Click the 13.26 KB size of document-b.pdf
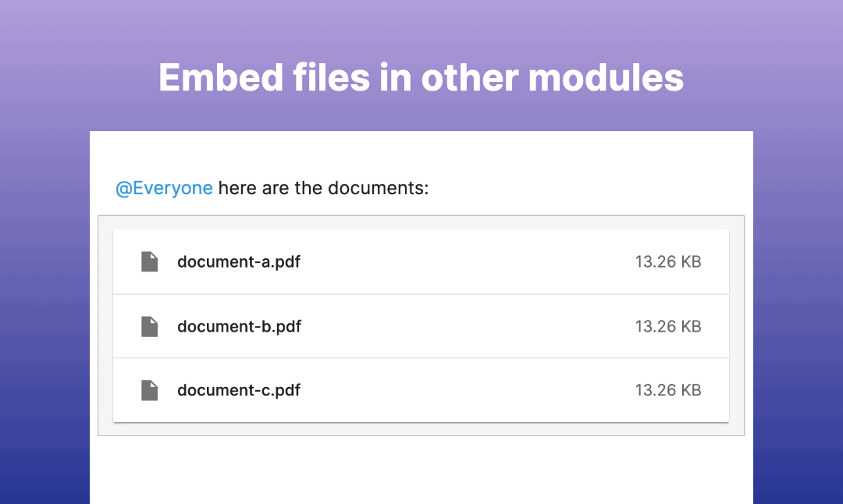The width and height of the screenshot is (843, 504). click(x=667, y=326)
